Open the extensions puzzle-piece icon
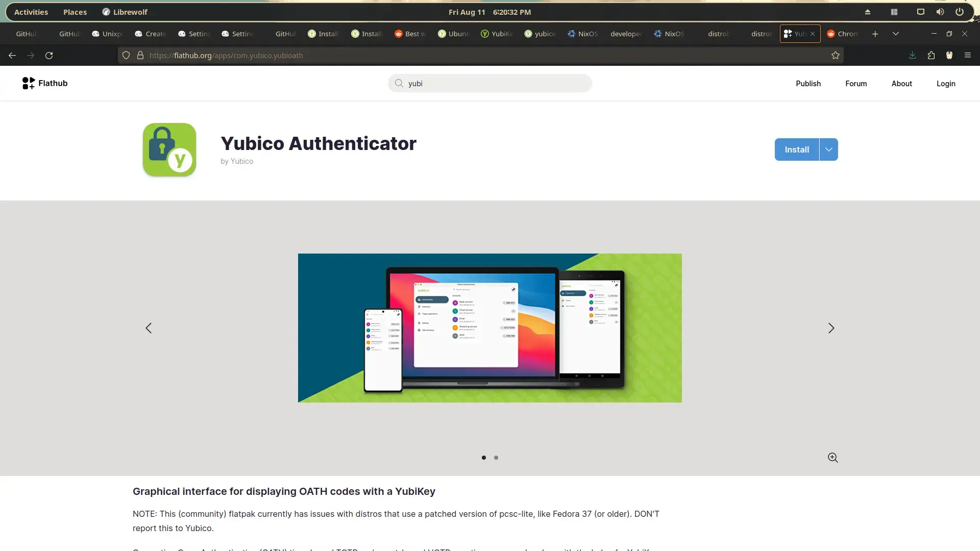The image size is (980, 551). (x=931, y=56)
